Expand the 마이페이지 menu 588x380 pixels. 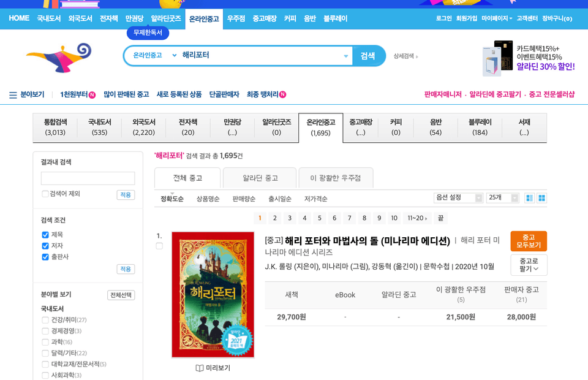point(497,18)
